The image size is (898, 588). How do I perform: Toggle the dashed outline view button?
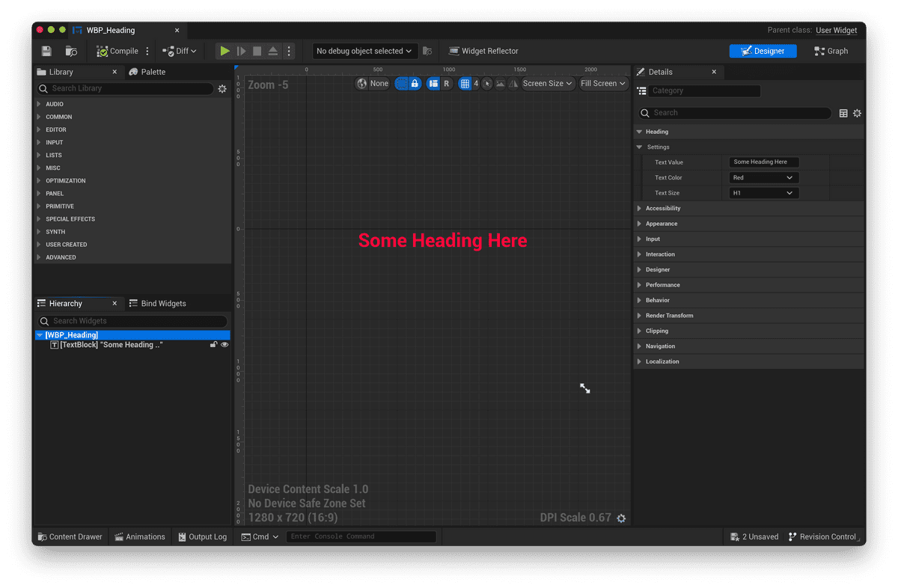[402, 84]
